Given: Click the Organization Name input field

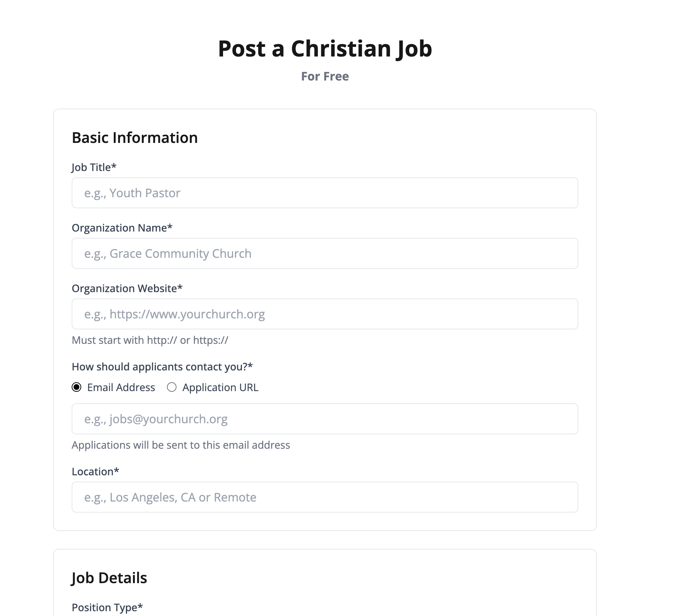Looking at the screenshot, I should [x=324, y=253].
